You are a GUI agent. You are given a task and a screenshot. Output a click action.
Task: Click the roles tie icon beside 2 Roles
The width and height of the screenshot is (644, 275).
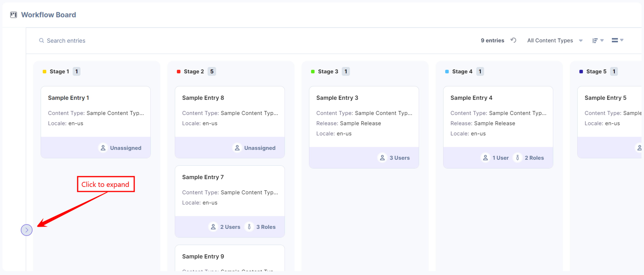point(518,158)
